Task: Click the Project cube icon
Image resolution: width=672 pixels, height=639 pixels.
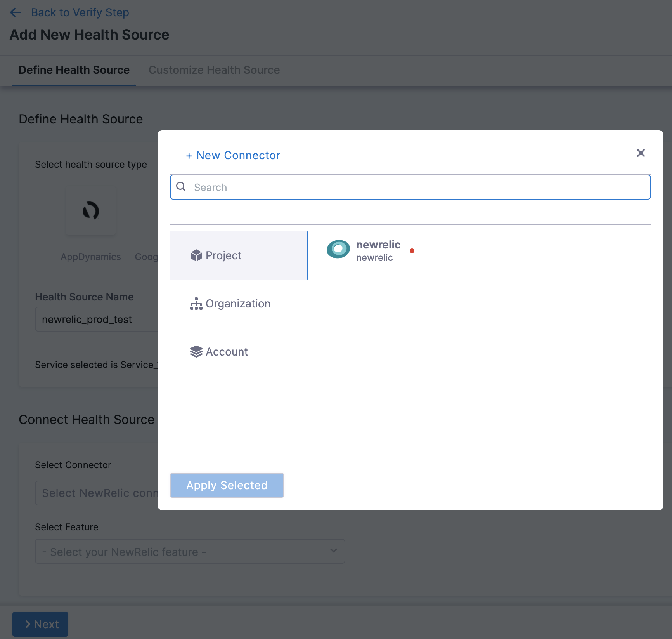Action: pos(196,255)
